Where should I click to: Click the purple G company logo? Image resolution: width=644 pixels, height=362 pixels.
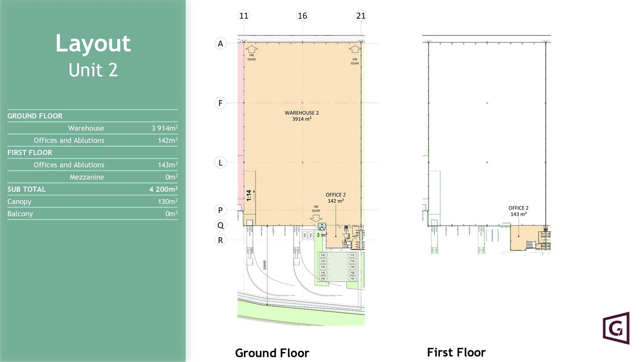click(616, 328)
